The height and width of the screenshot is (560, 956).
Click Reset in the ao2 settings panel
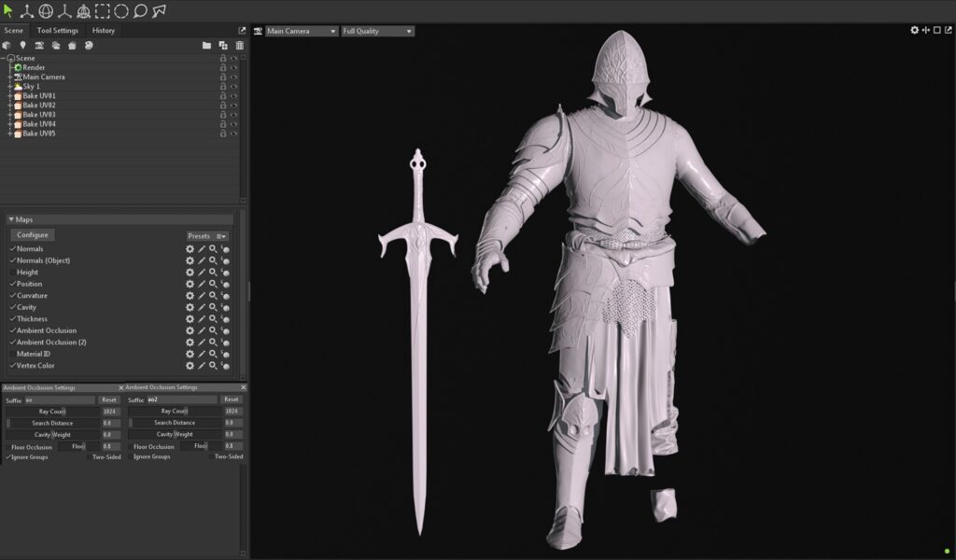pyautogui.click(x=232, y=399)
